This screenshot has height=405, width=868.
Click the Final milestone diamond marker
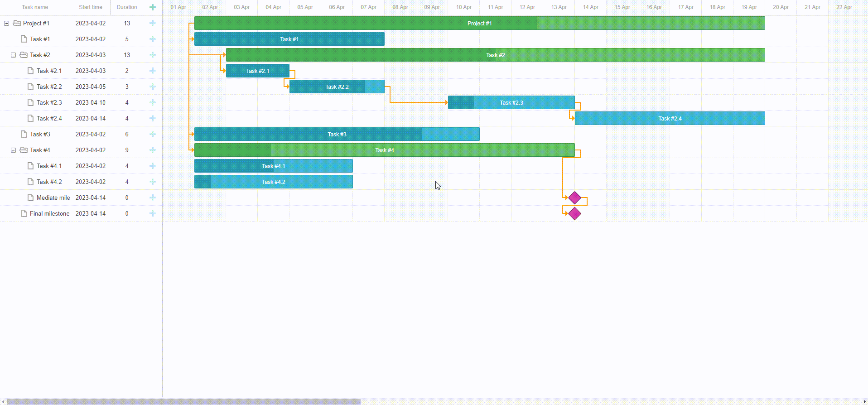575,213
